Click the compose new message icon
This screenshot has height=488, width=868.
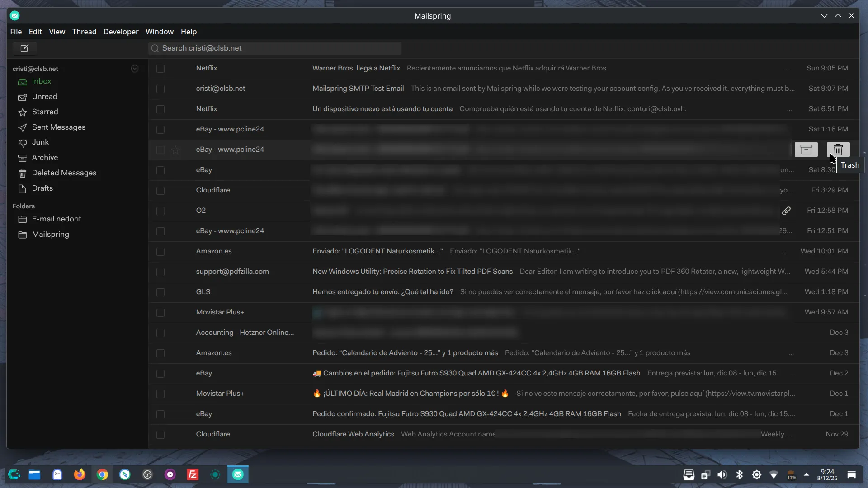(24, 48)
